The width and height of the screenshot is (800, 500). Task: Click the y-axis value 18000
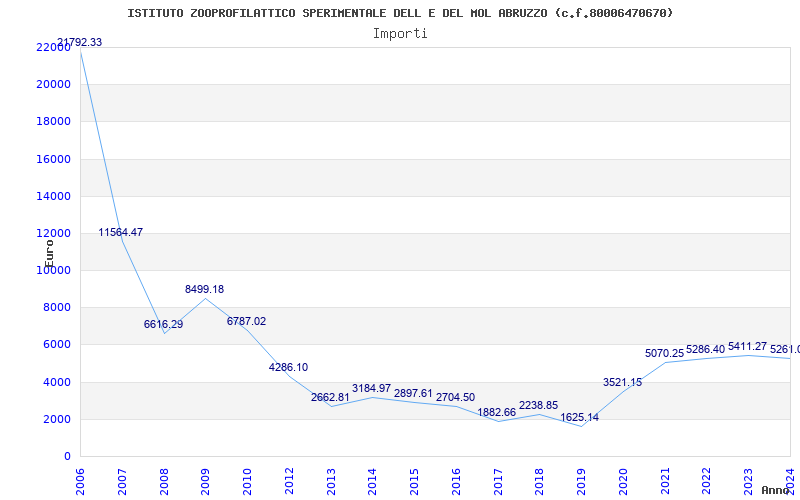click(x=54, y=121)
